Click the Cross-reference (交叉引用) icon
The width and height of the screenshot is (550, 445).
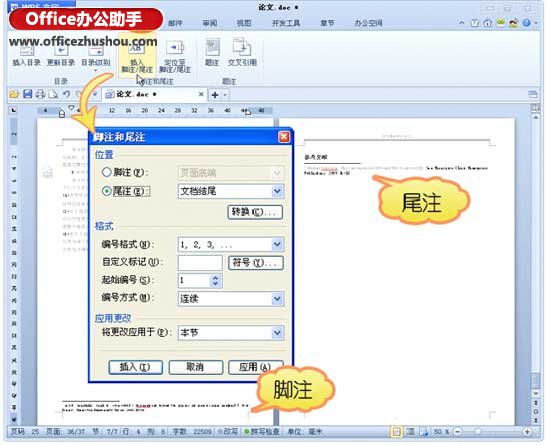pyautogui.click(x=242, y=53)
